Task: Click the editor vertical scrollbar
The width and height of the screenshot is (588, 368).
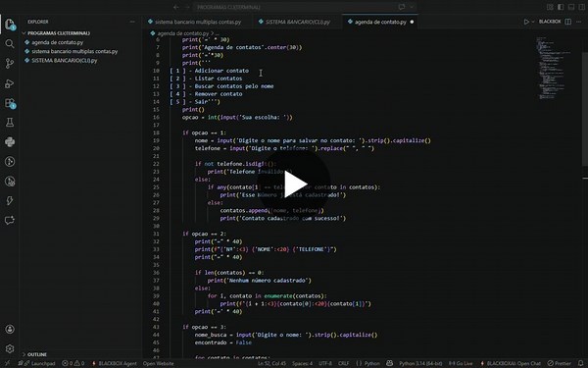Action: click(585, 109)
